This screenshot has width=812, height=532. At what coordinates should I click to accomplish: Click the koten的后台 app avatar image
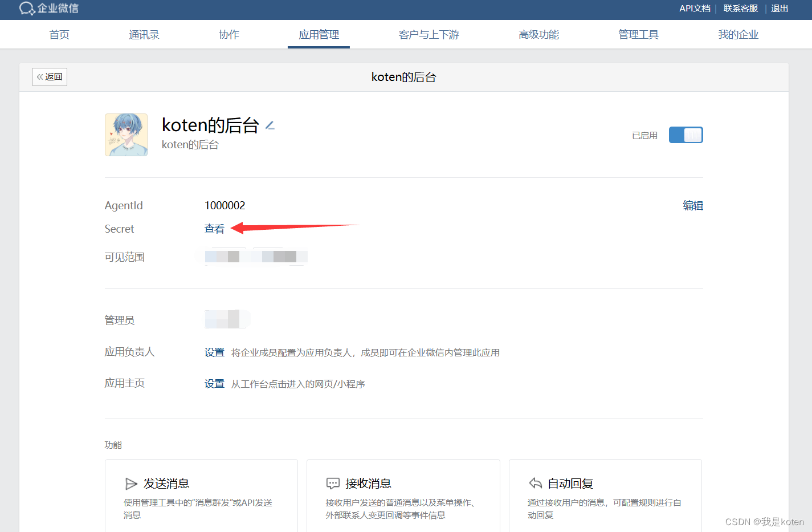point(126,135)
